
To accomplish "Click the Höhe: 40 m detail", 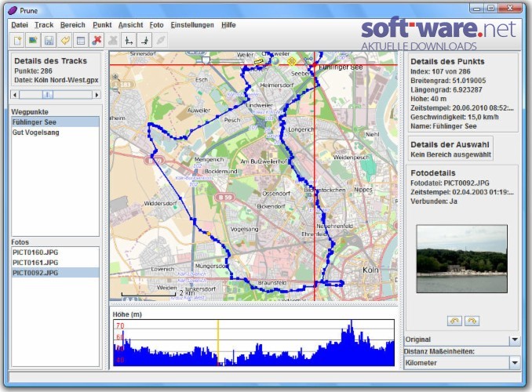I will [x=428, y=99].
